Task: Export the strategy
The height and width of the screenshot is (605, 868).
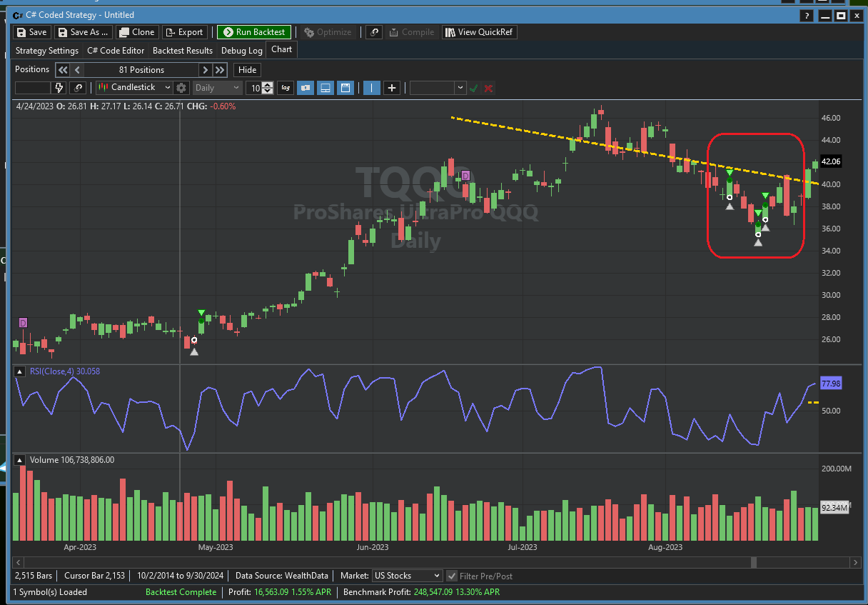Action: click(x=184, y=32)
